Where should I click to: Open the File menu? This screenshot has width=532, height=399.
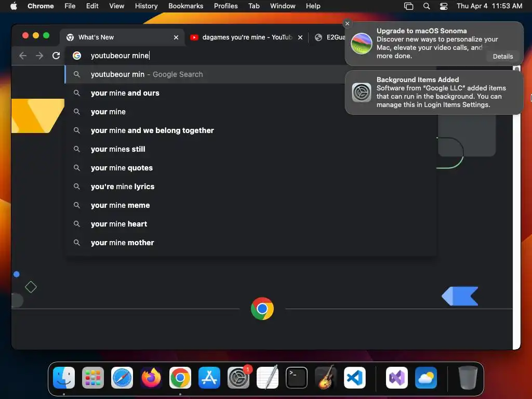tap(70, 6)
